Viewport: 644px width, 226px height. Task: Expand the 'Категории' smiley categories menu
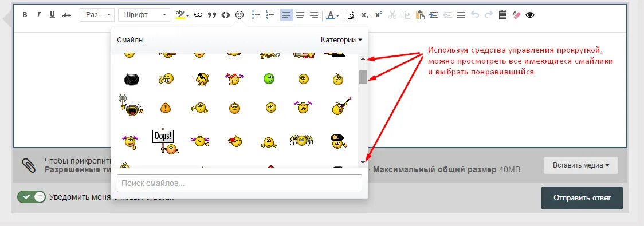pos(341,40)
